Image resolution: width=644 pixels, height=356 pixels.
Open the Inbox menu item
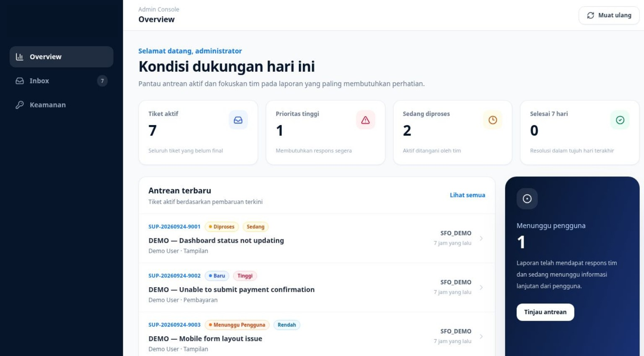(62, 81)
